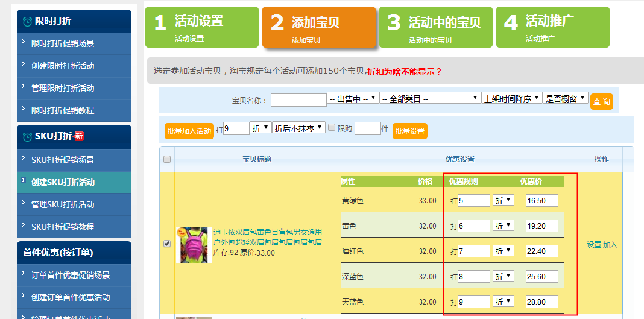
Task: Open the 迪卡侬双肩包 product title link
Action: click(267, 237)
